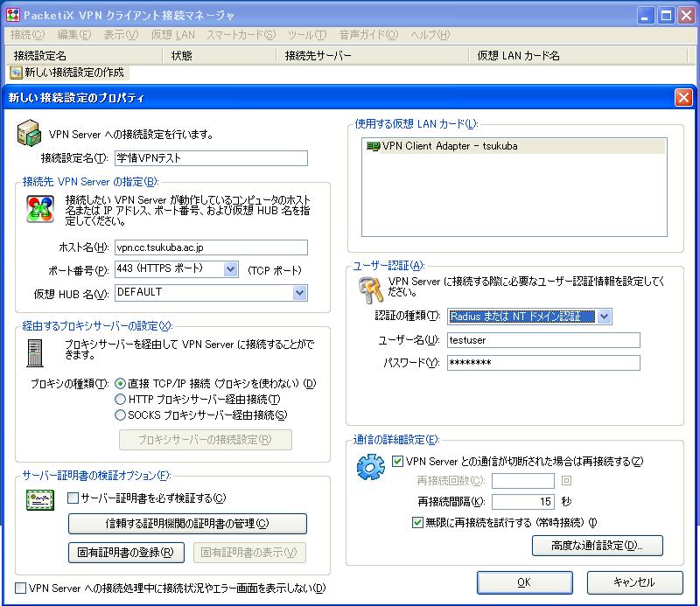Select SOCKS proxy server connection option

click(x=120, y=415)
